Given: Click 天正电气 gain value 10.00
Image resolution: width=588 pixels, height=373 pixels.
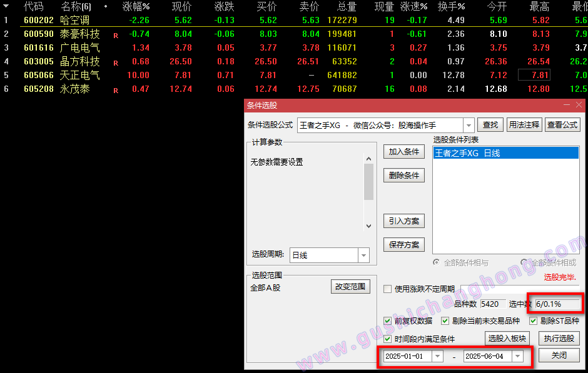Looking at the screenshot, I should click(138, 75).
